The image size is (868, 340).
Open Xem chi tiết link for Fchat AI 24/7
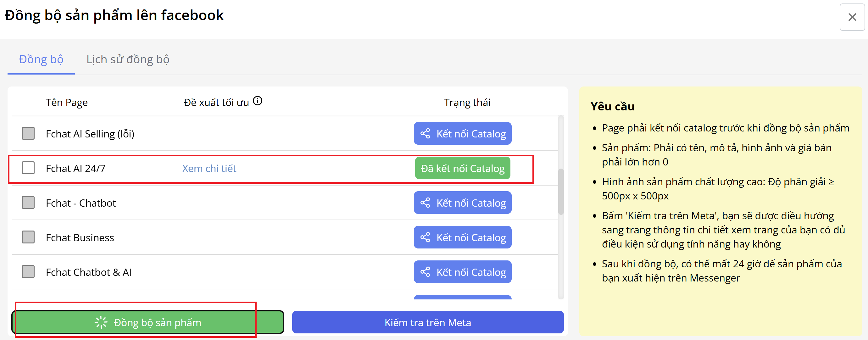coord(209,168)
